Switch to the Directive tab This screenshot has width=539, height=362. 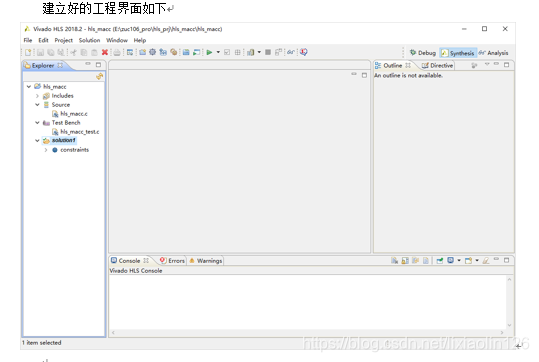click(x=437, y=65)
